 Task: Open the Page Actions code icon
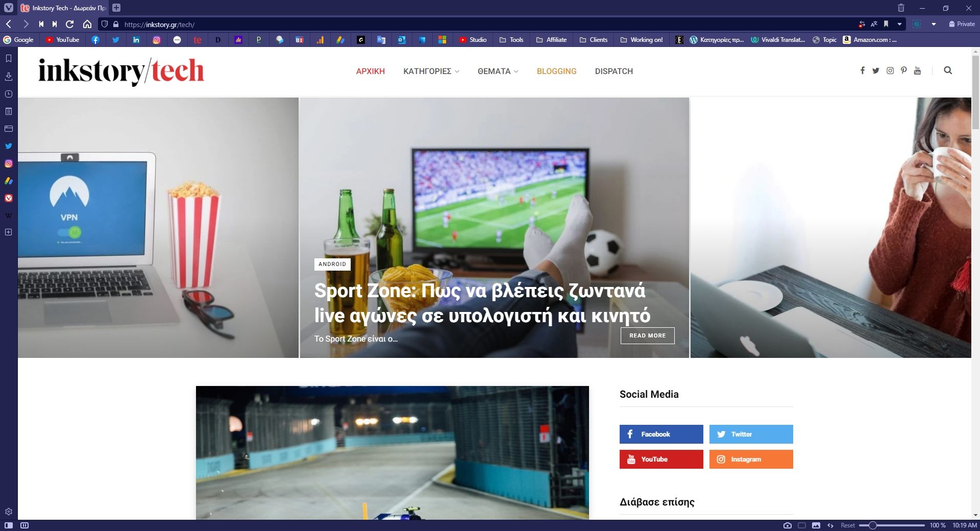point(830,525)
